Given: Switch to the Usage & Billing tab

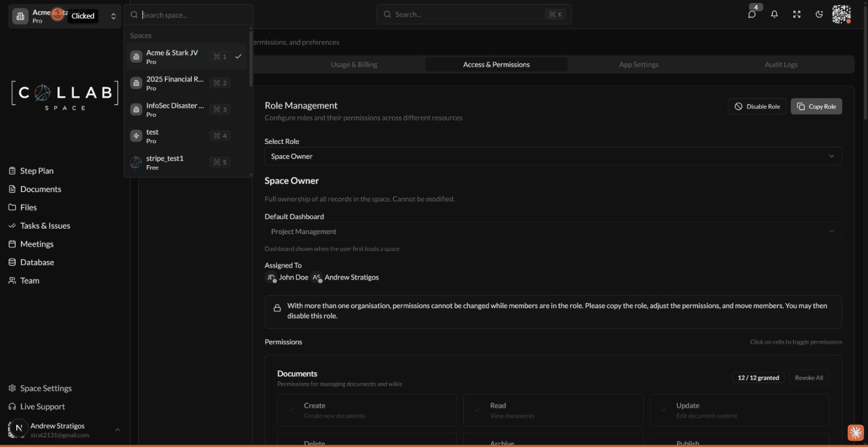Looking at the screenshot, I should pyautogui.click(x=354, y=64).
